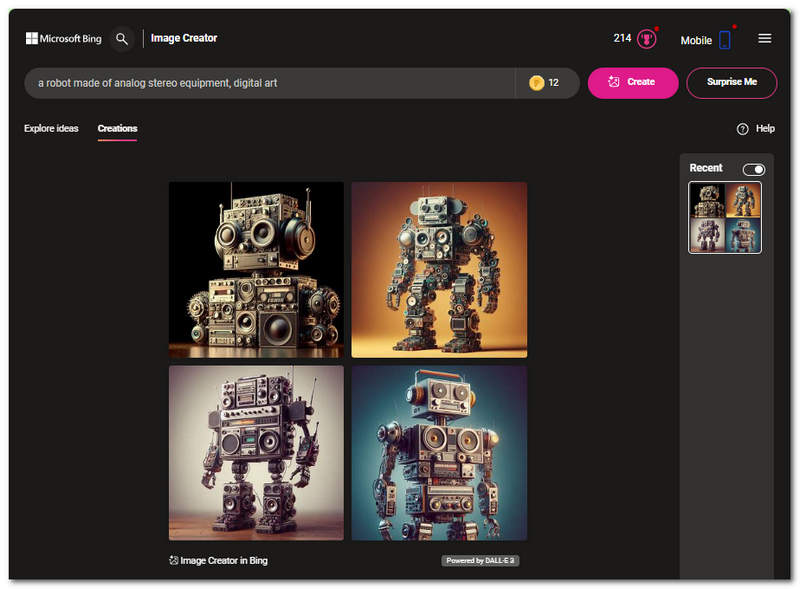800x589 pixels.
Task: Open the robot image with orange background
Action: [439, 269]
